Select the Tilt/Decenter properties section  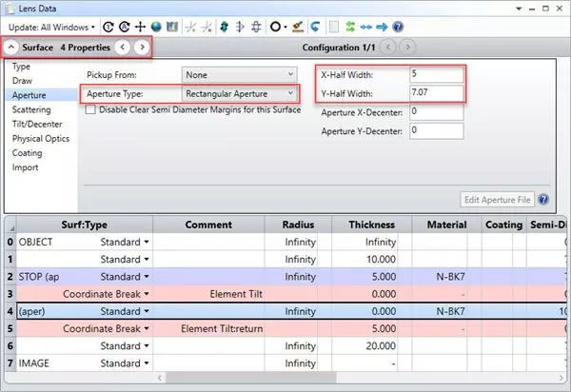[x=38, y=125]
